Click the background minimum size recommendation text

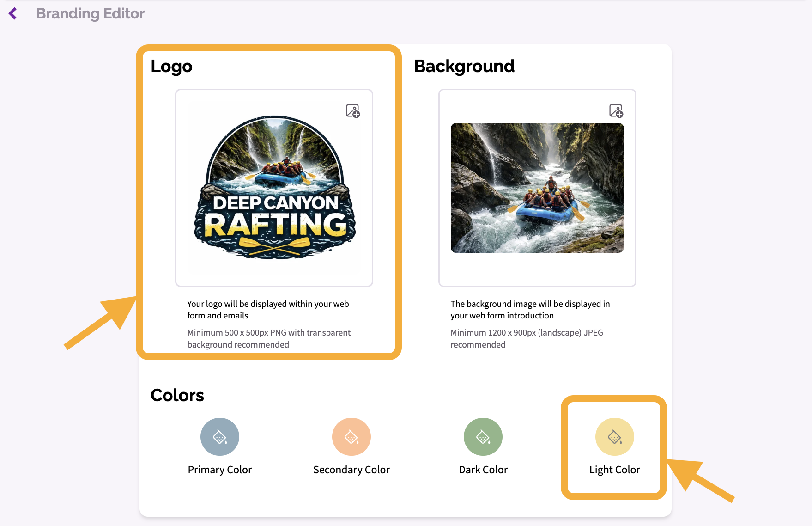(527, 338)
